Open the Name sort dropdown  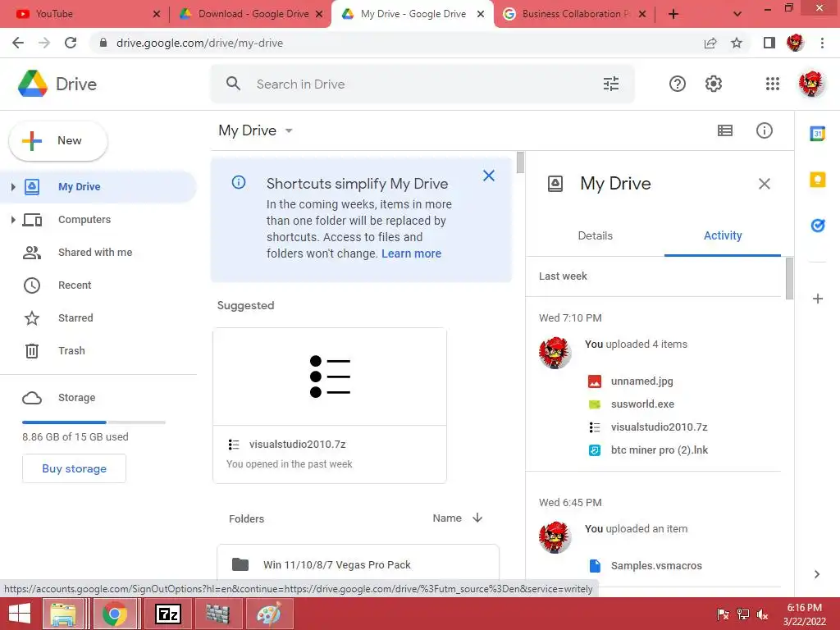tap(447, 518)
